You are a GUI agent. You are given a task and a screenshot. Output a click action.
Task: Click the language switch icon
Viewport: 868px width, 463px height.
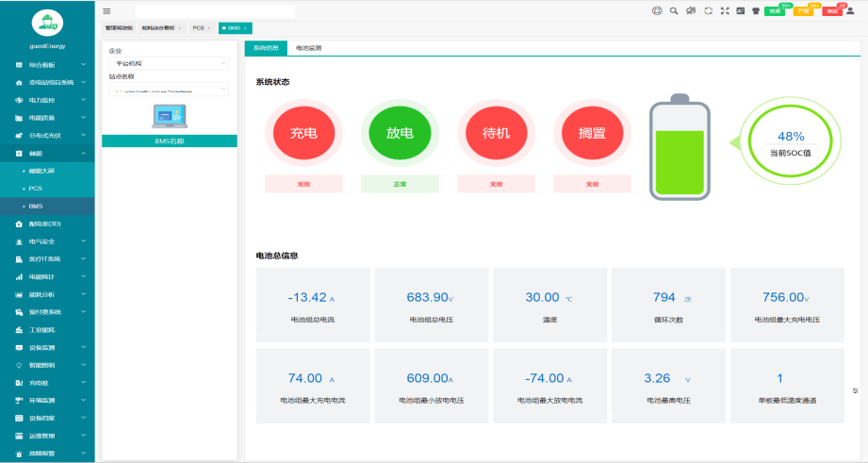(740, 11)
